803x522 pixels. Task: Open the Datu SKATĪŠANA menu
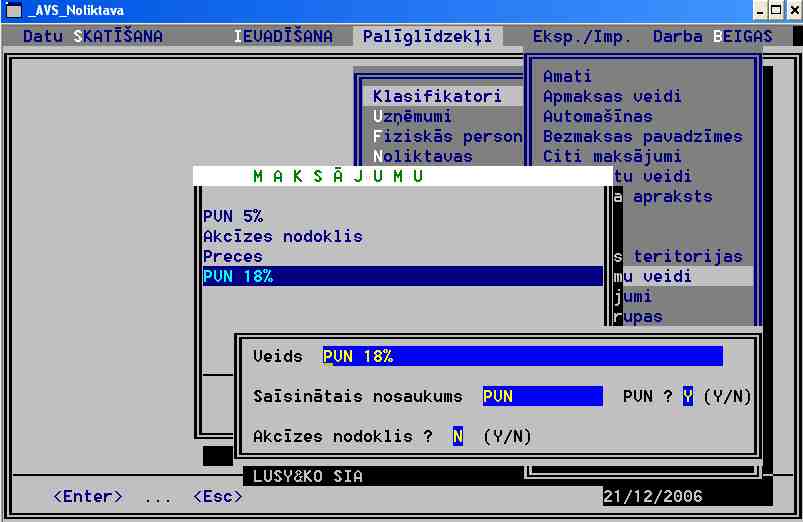click(x=93, y=36)
